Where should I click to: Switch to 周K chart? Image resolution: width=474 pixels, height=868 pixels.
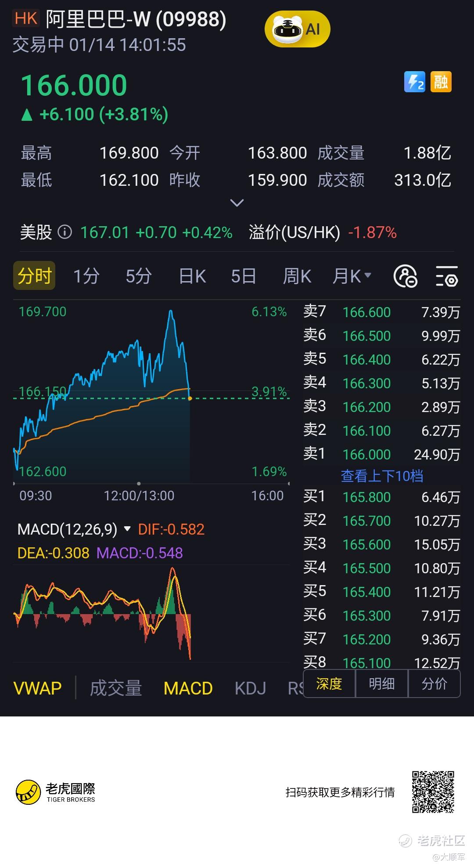coord(297,276)
